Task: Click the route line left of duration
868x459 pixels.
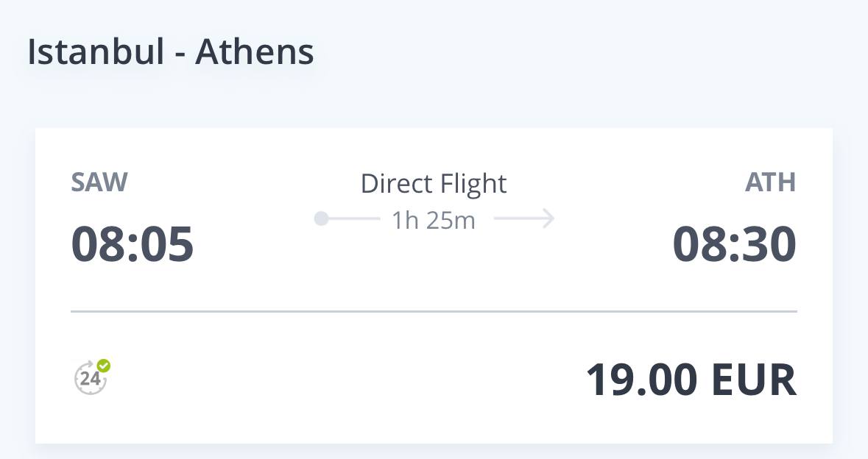Action: (353, 219)
